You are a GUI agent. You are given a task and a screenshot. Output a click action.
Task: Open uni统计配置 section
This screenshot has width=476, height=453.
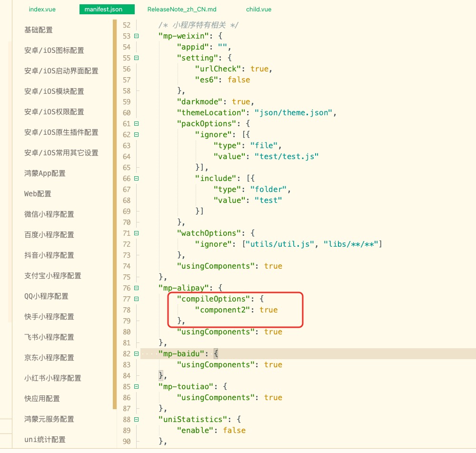pyautogui.click(x=45, y=440)
